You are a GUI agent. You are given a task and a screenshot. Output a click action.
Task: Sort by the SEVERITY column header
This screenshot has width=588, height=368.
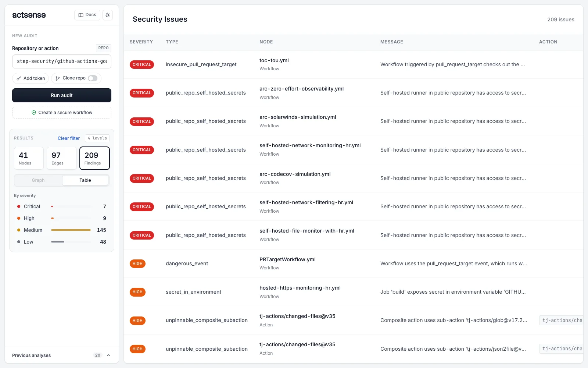[141, 42]
